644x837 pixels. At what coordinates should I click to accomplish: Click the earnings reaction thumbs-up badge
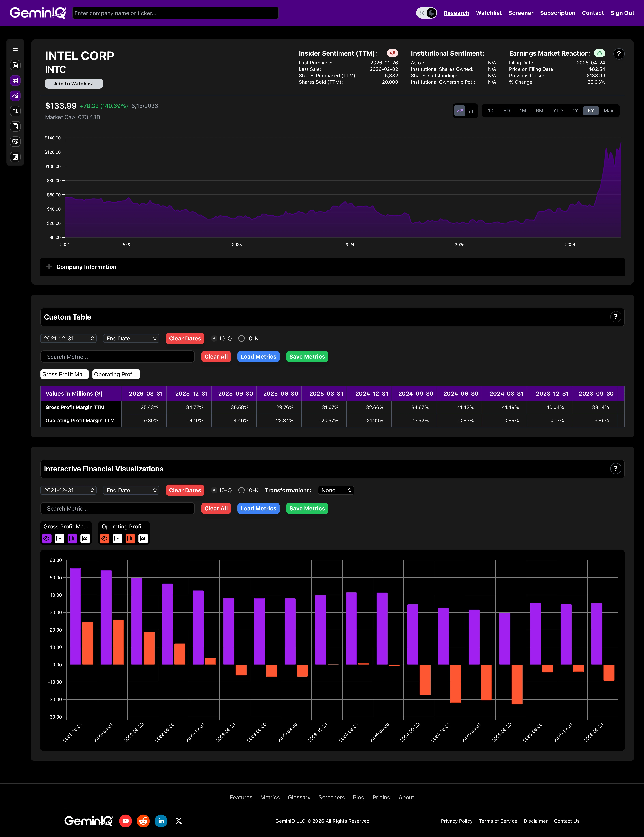coord(600,53)
